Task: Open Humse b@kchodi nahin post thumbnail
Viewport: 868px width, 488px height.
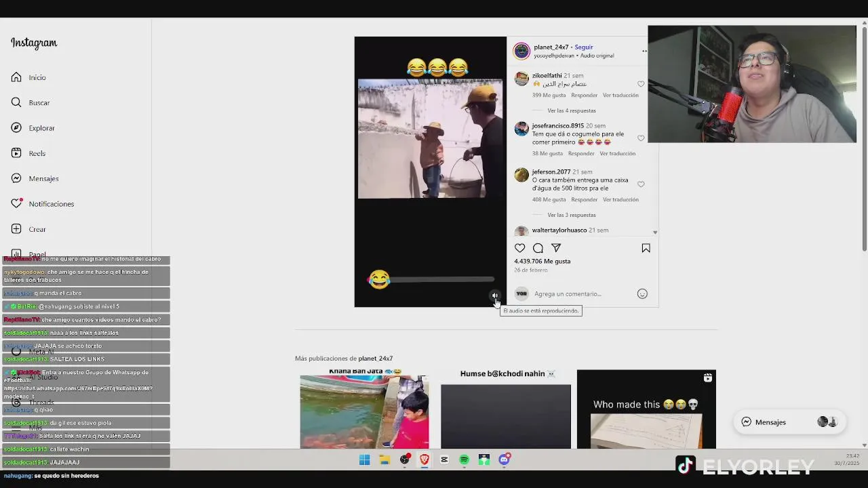Action: (506, 409)
